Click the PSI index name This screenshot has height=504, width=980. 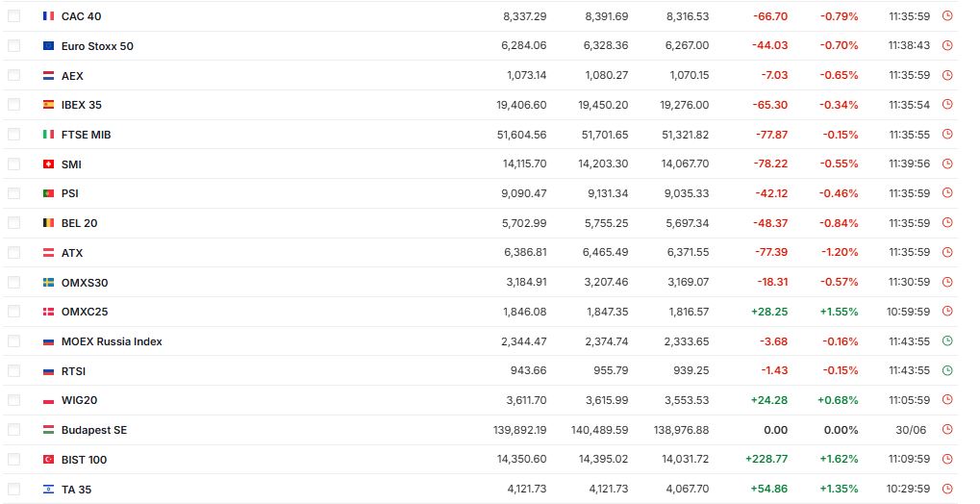coord(69,193)
